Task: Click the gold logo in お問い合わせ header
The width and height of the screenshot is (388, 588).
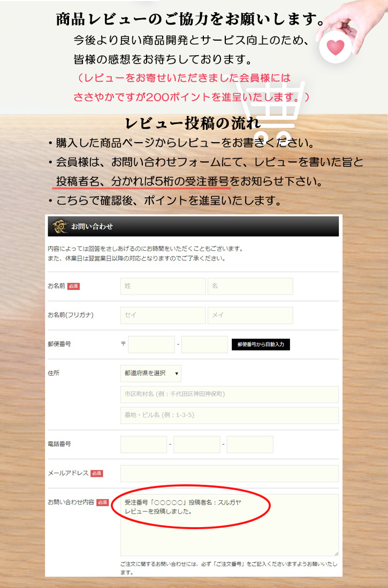Action: coord(59,227)
